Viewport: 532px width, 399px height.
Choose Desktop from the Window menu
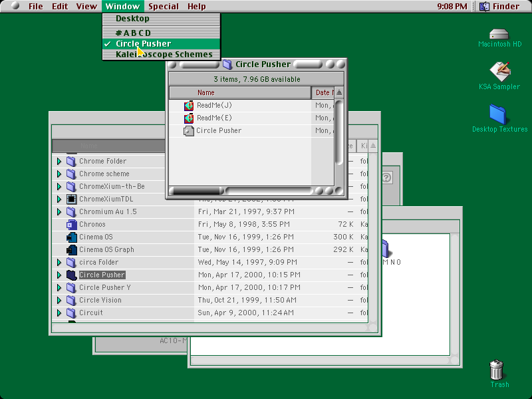(162, 19)
